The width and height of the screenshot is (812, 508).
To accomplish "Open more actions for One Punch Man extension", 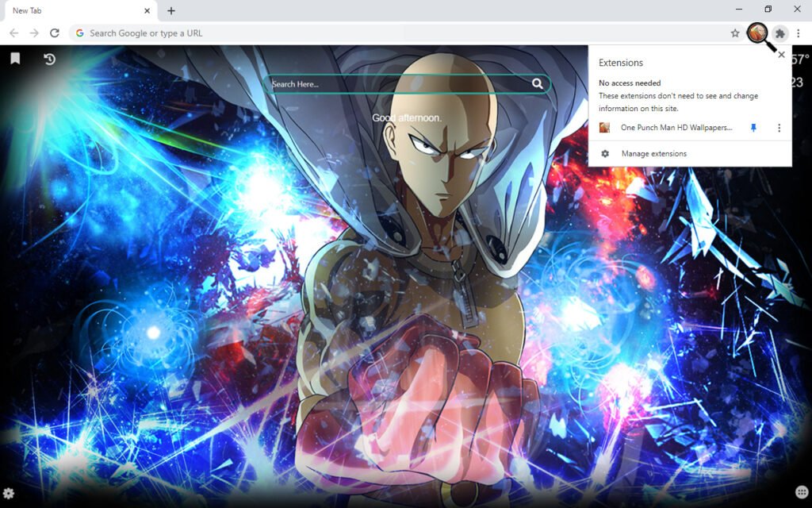I will [779, 128].
